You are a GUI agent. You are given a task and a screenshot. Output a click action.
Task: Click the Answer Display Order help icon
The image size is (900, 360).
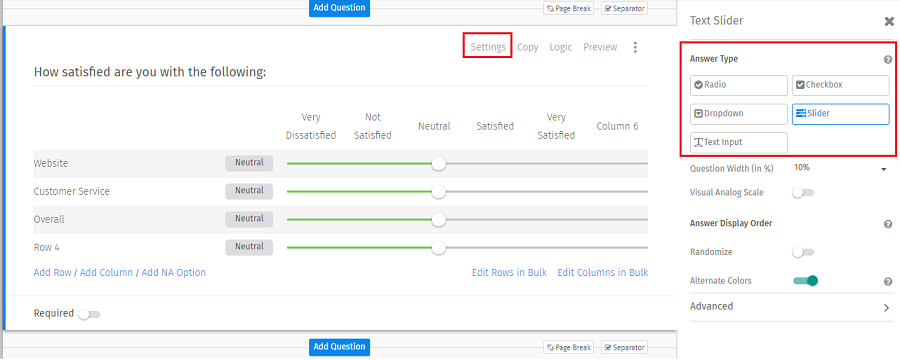pyautogui.click(x=888, y=224)
